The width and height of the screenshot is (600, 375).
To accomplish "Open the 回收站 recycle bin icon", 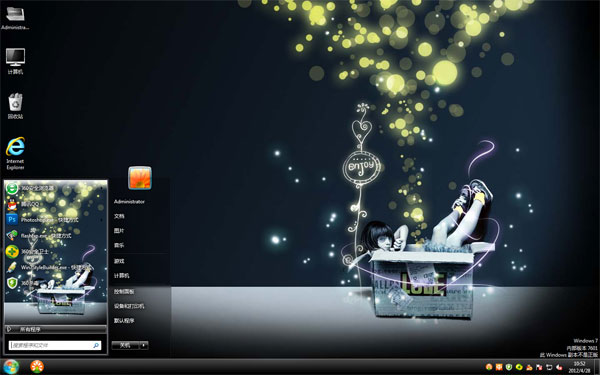I will [15, 106].
